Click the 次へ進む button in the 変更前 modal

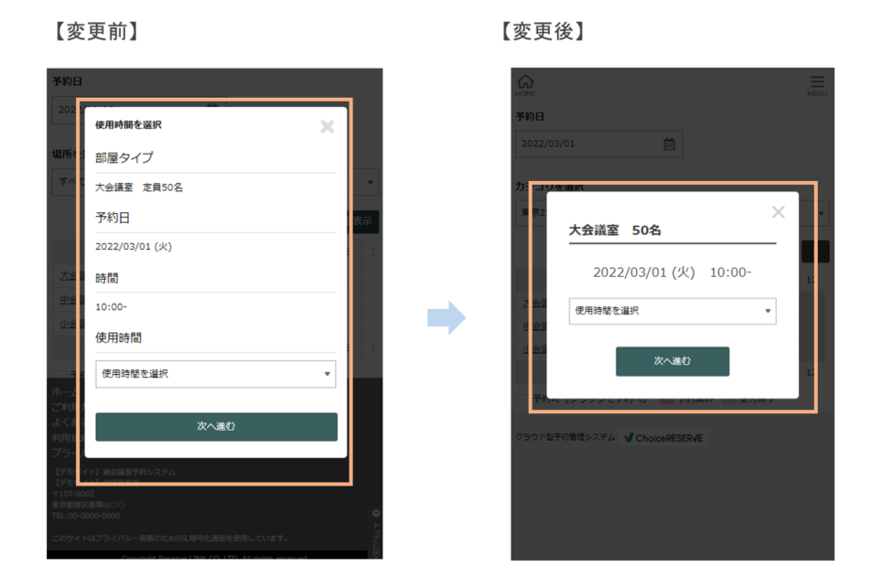pyautogui.click(x=215, y=426)
